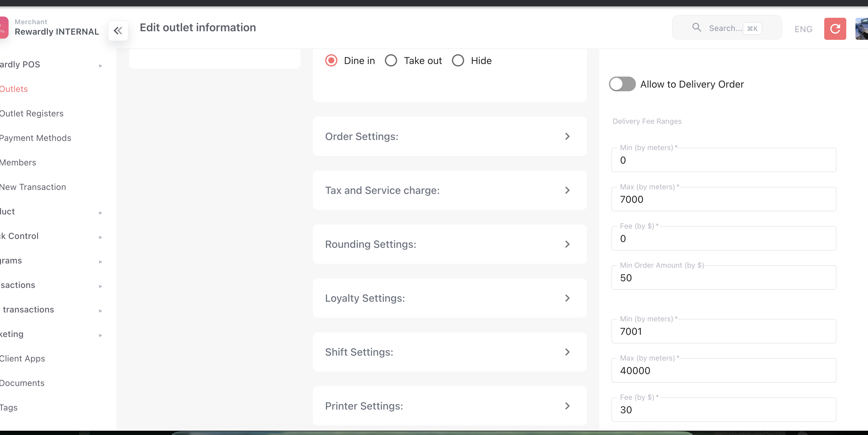Expand the Shift Settings section

450,352
